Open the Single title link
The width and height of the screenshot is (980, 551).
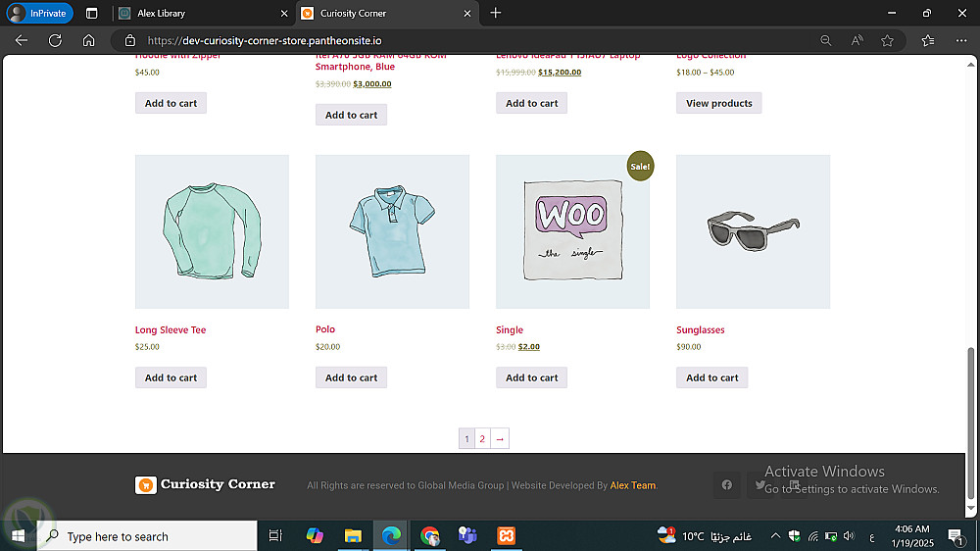[x=510, y=329]
